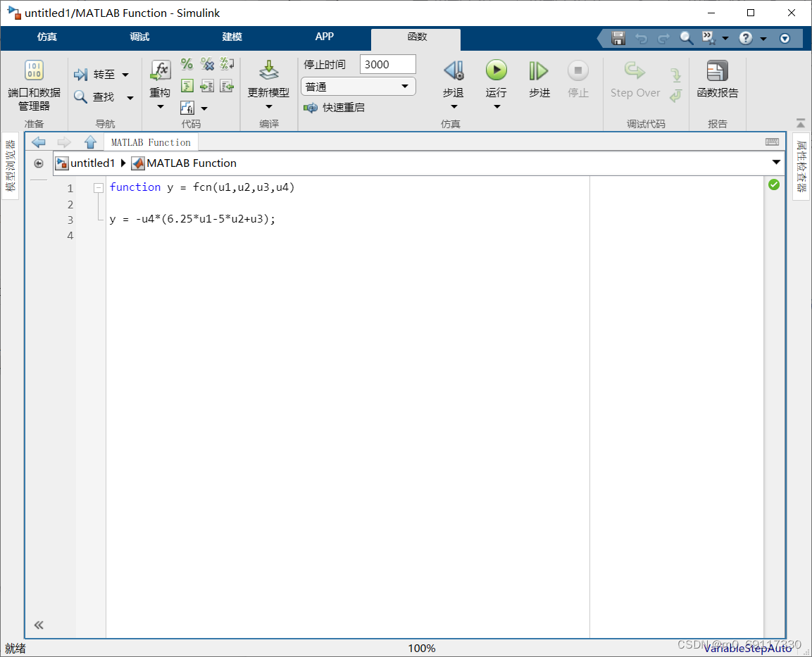Click the 停止 (Stop) button
Viewport: 812px width, 657px height.
click(x=578, y=70)
